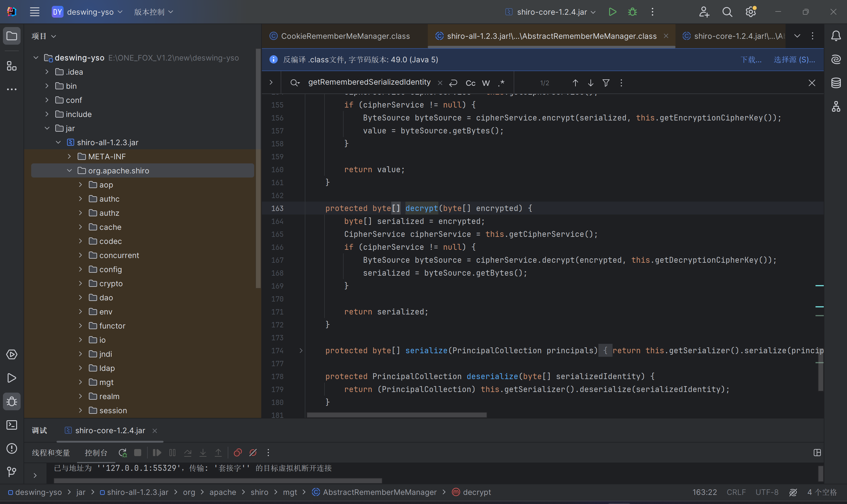Open the Terminal tool window

point(12,425)
